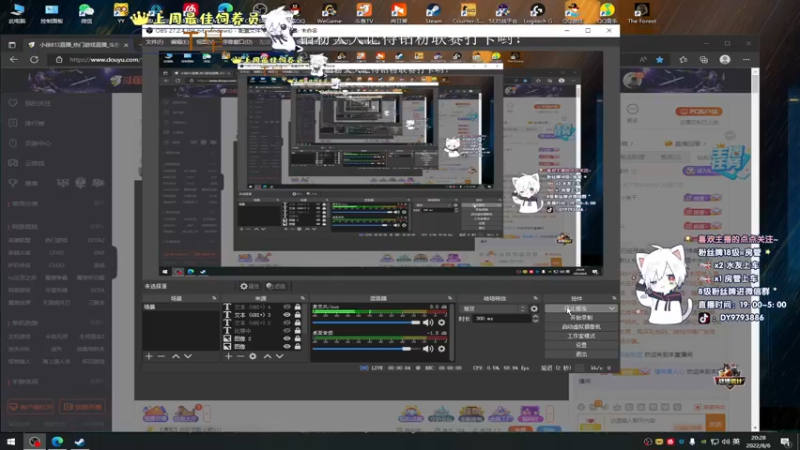Viewport: 800px width, 450px height.
Task: Open the OBS View menu
Action: (205, 42)
